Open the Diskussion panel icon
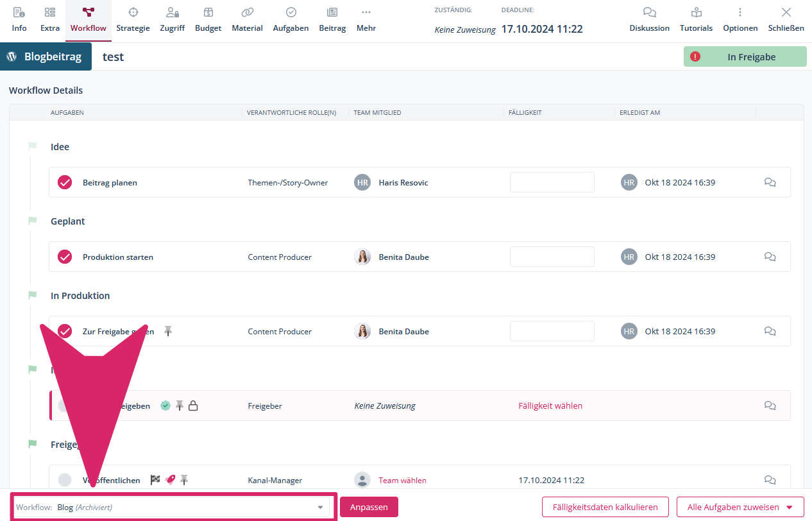812x521 pixels. click(x=649, y=13)
